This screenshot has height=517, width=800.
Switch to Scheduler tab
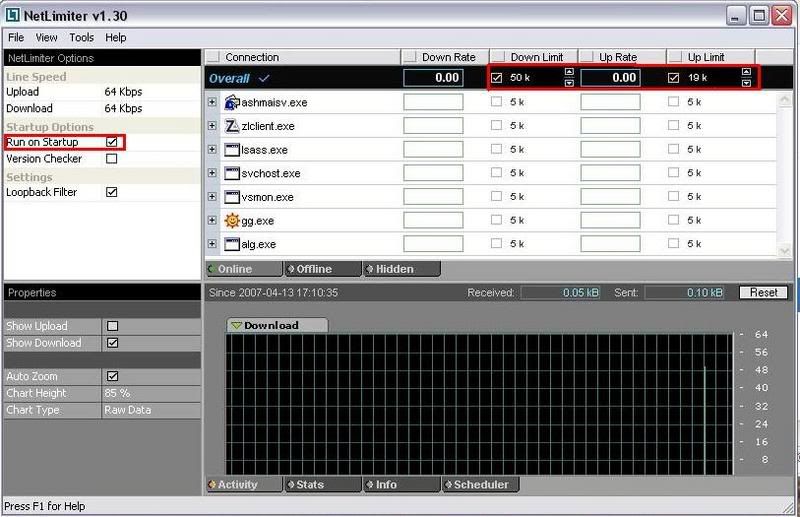(481, 484)
